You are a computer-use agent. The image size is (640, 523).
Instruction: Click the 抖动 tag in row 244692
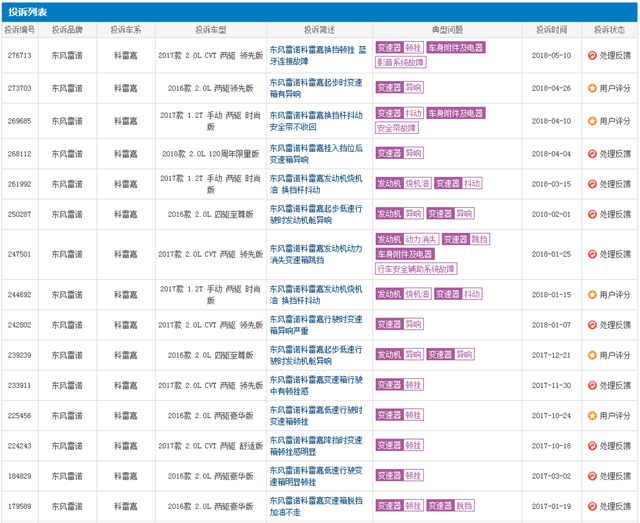tap(471, 294)
